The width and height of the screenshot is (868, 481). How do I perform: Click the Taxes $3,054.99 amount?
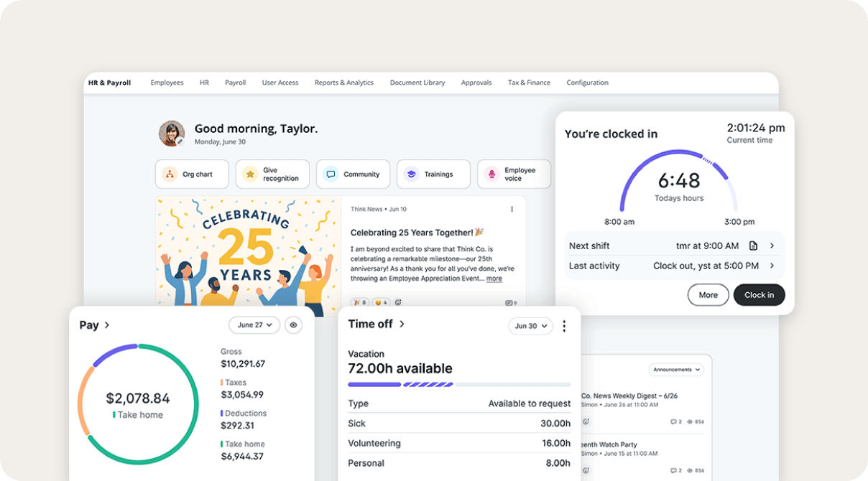[x=242, y=395]
